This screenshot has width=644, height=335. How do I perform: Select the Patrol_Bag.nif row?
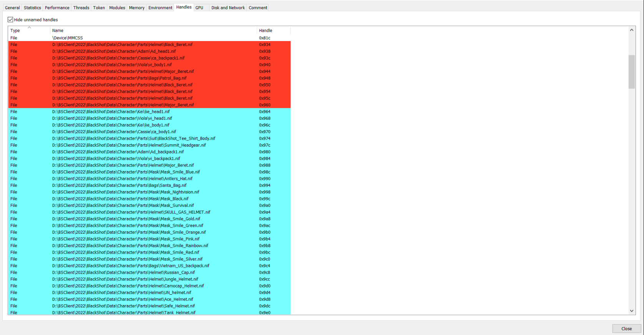pyautogui.click(x=149, y=78)
